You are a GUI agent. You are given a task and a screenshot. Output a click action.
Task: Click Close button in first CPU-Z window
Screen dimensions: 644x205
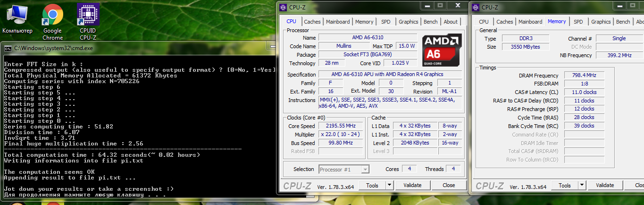(449, 185)
